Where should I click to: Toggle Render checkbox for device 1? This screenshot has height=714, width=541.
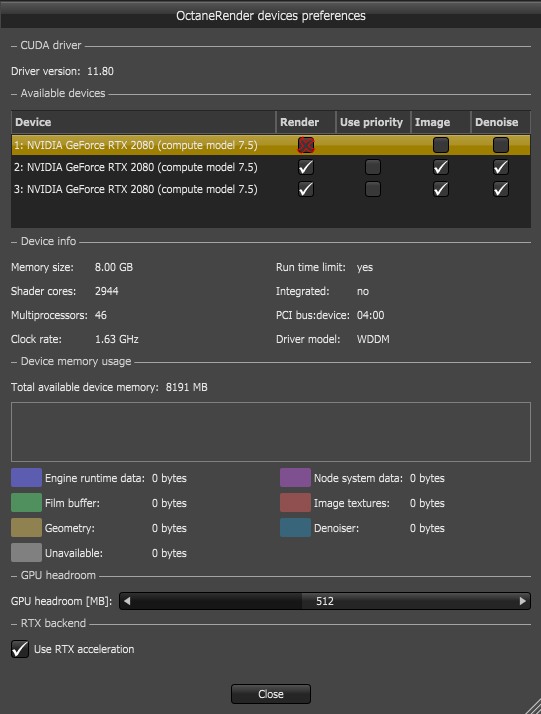[306, 145]
